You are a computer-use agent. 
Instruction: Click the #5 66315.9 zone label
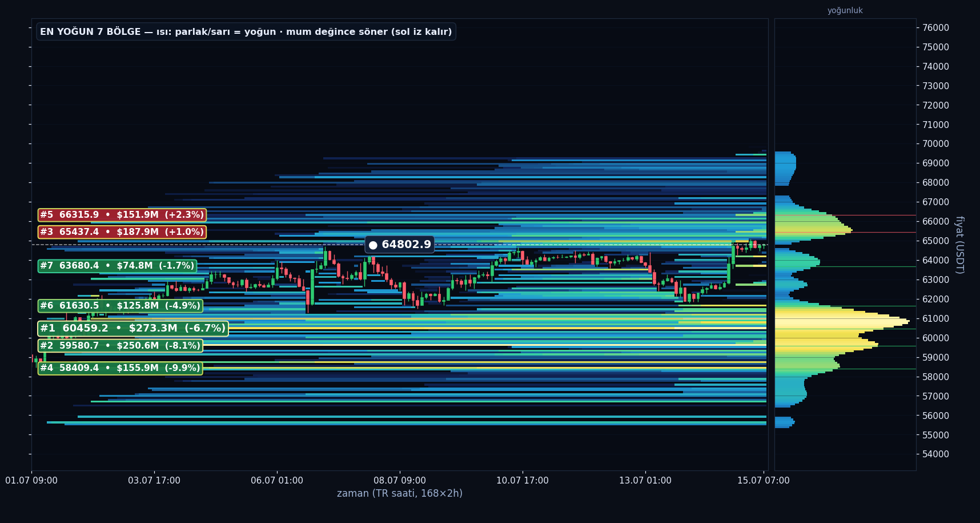[122, 215]
